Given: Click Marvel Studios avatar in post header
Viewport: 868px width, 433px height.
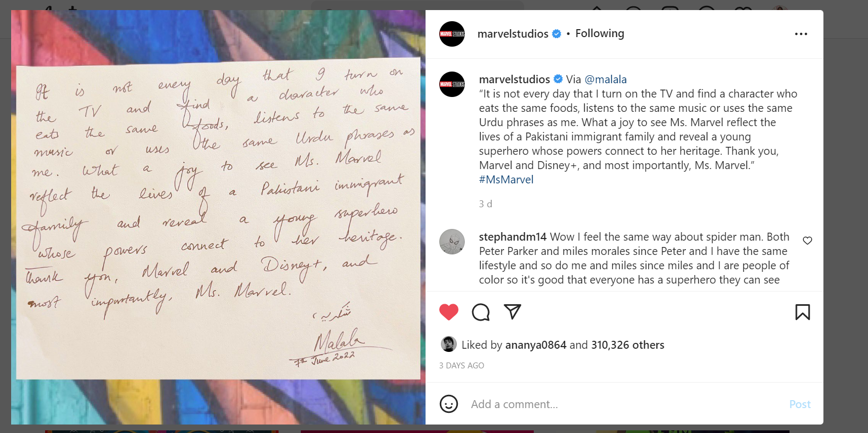Looking at the screenshot, I should 452,34.
